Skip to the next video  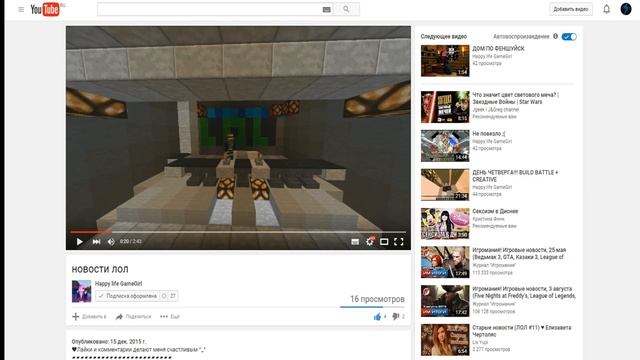tap(96, 242)
